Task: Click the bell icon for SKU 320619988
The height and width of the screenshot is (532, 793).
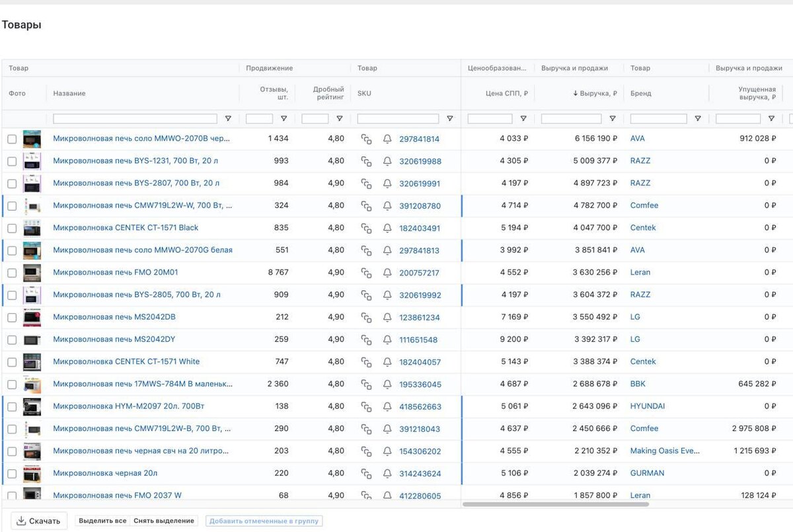Action: coord(387,161)
